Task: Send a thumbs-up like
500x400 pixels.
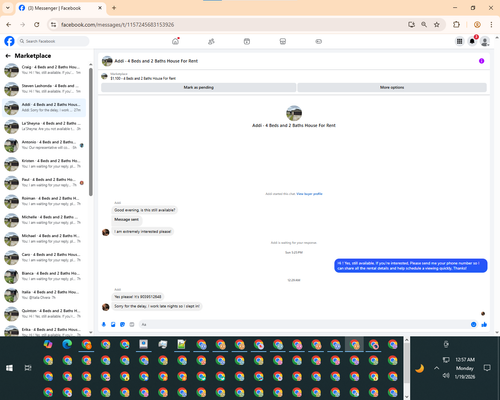Action: click(x=484, y=324)
